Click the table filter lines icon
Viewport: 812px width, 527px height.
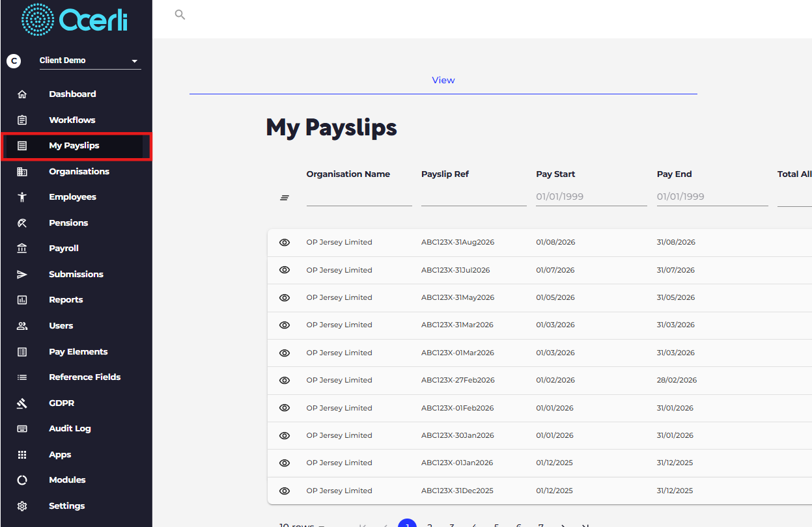pyautogui.click(x=285, y=198)
